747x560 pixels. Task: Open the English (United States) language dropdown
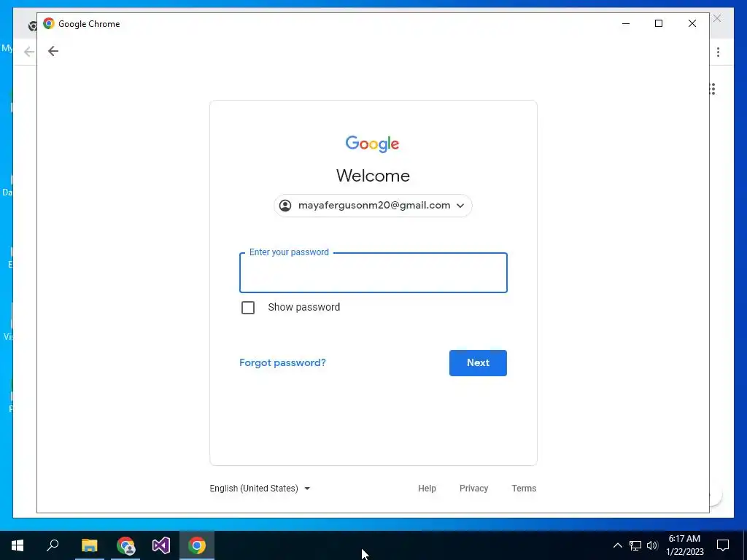tap(260, 488)
